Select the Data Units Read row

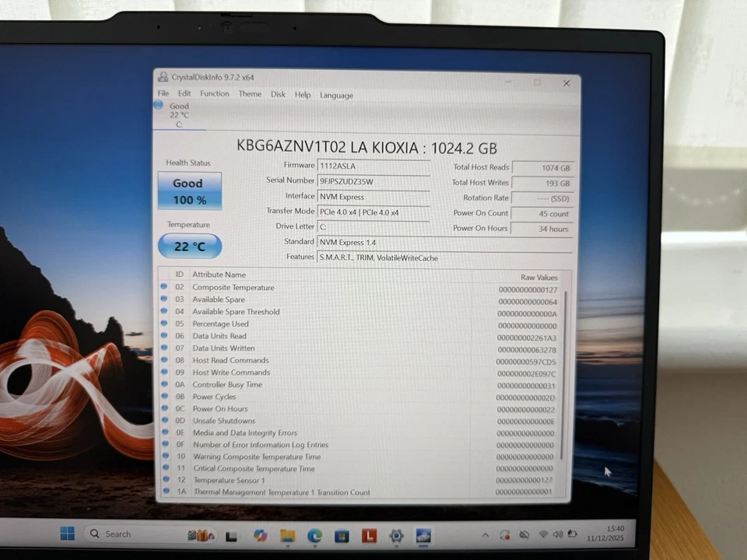(359, 336)
